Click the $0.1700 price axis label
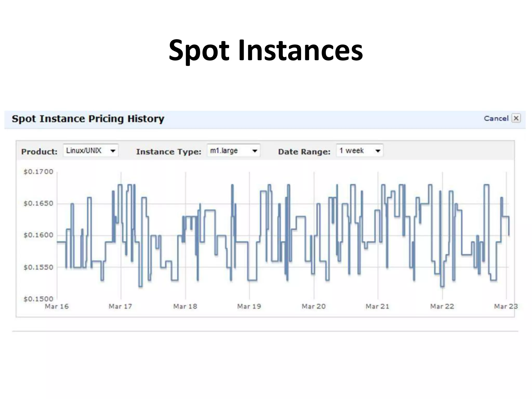 (x=38, y=172)
